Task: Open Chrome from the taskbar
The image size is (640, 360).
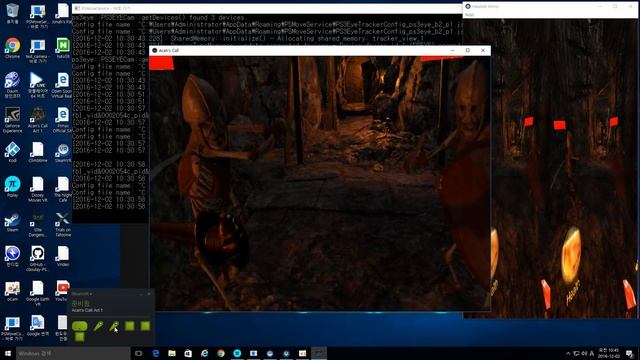Action: [221, 353]
